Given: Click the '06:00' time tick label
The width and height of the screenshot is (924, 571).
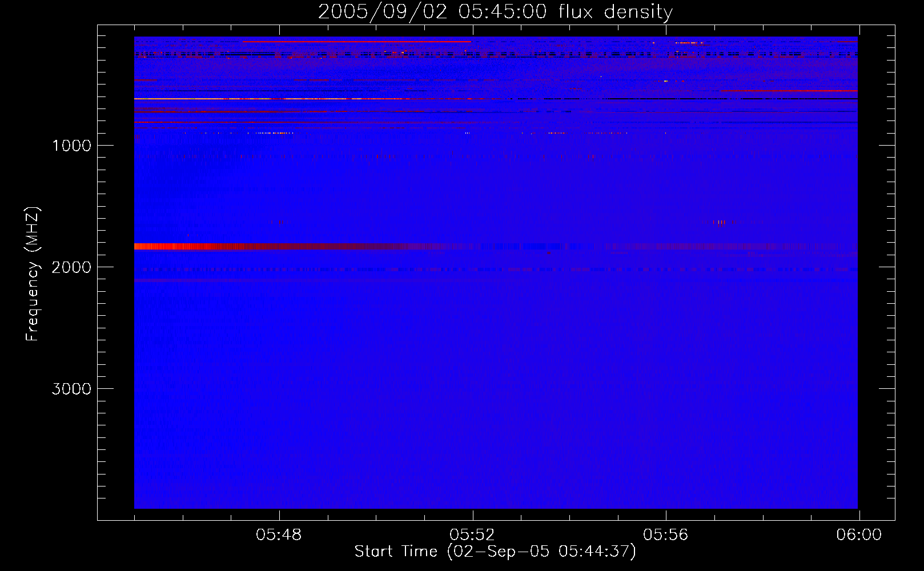Looking at the screenshot, I should pyautogui.click(x=859, y=535).
